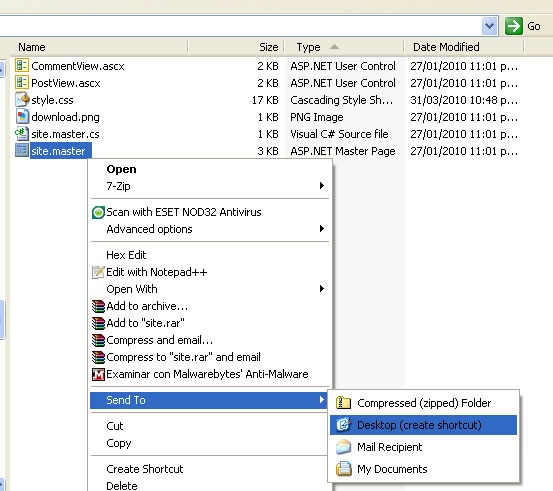Click the ESET NOD32 scan icon
This screenshot has height=491, width=553.
(x=98, y=212)
